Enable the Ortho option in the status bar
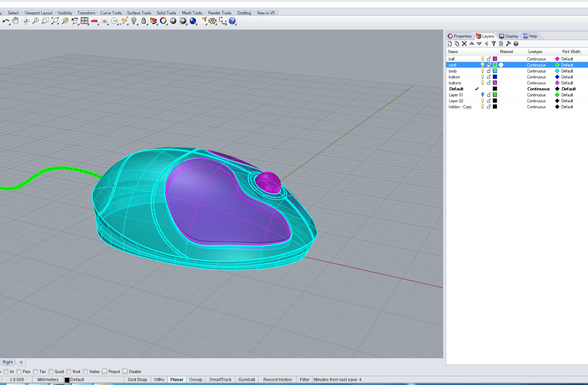 coord(159,379)
